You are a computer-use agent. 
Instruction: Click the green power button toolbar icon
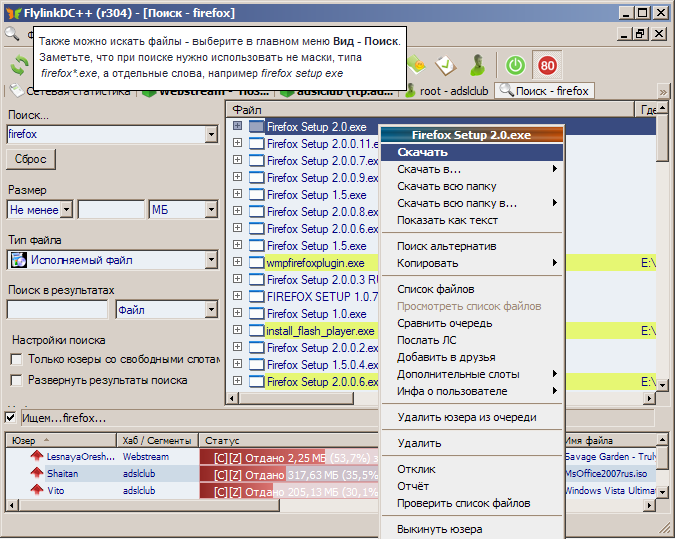pyautogui.click(x=515, y=65)
